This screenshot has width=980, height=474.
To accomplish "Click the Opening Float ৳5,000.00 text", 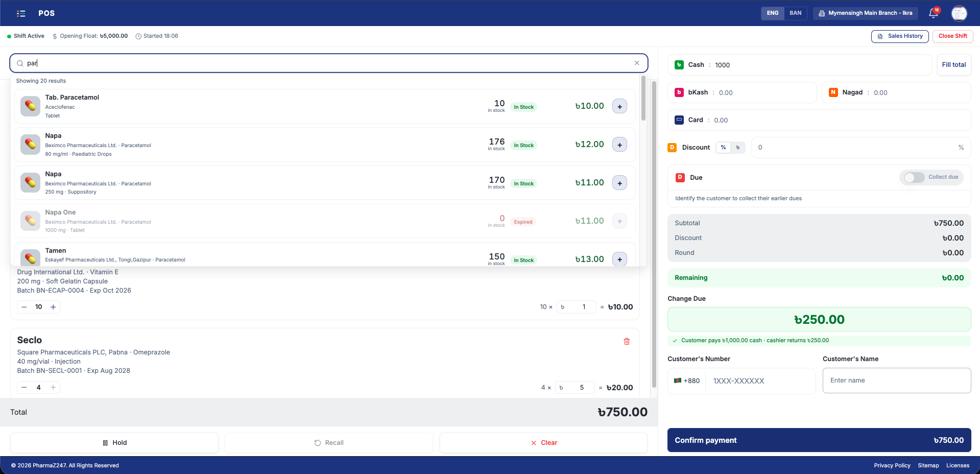I will 90,36.
